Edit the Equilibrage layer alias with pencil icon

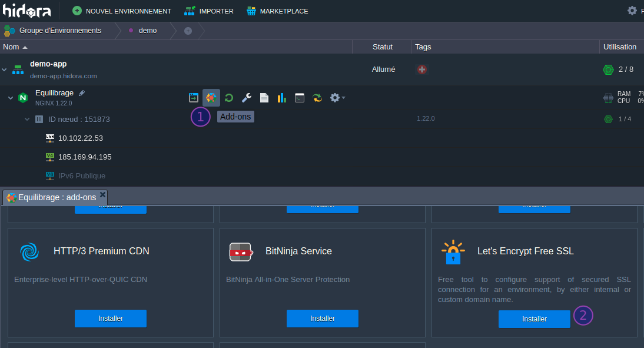(x=82, y=93)
